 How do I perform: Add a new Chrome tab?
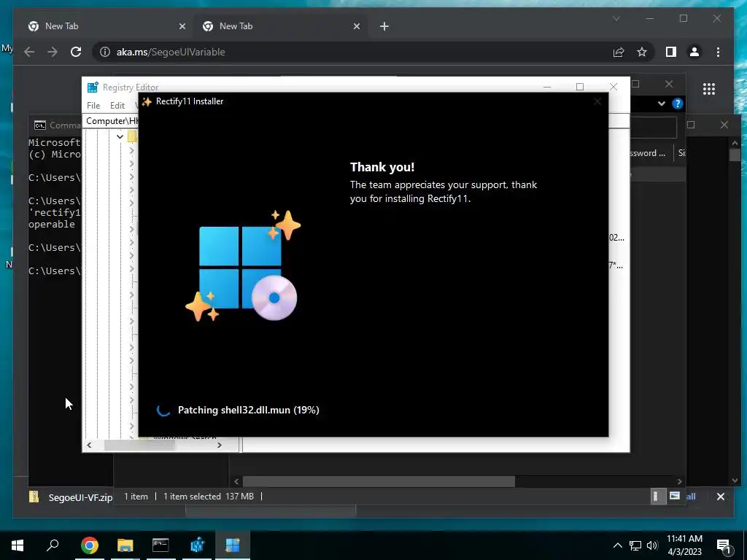coord(384,26)
